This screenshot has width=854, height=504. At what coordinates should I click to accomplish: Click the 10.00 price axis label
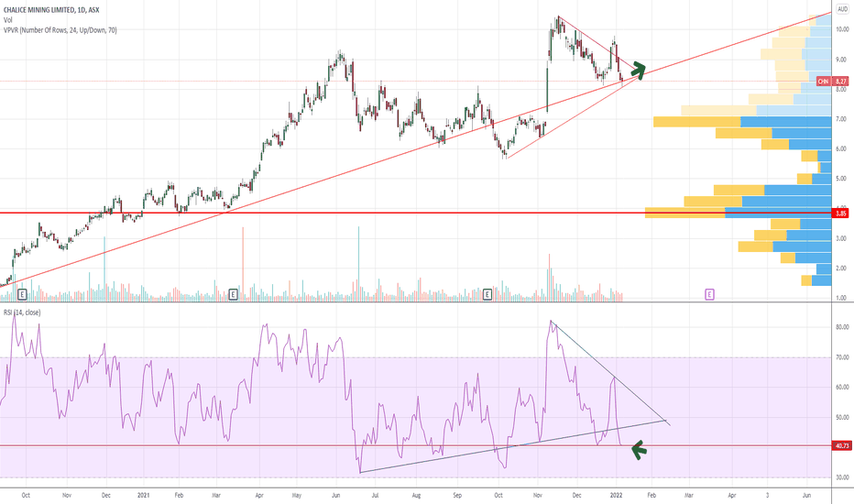point(842,29)
